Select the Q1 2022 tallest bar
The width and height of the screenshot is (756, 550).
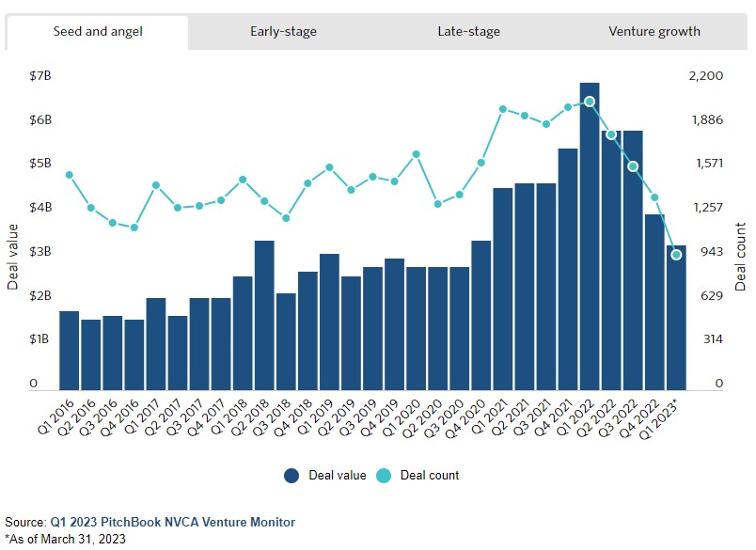(590, 236)
